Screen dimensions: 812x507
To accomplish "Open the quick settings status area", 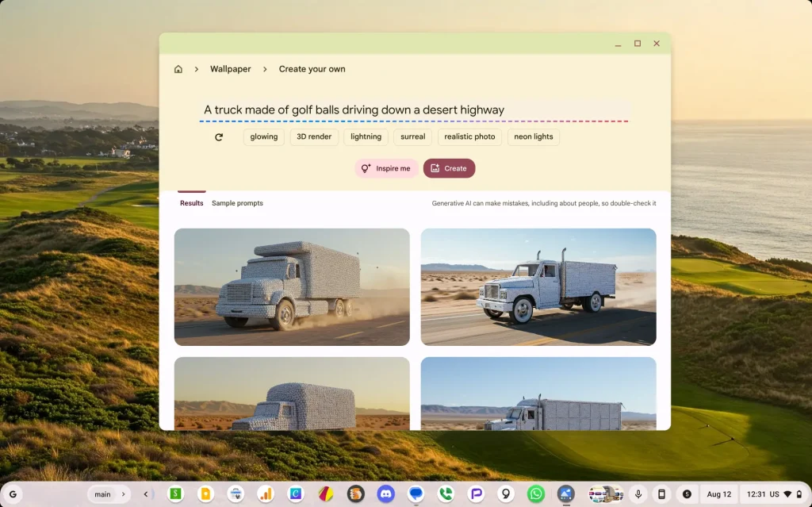I will [774, 494].
